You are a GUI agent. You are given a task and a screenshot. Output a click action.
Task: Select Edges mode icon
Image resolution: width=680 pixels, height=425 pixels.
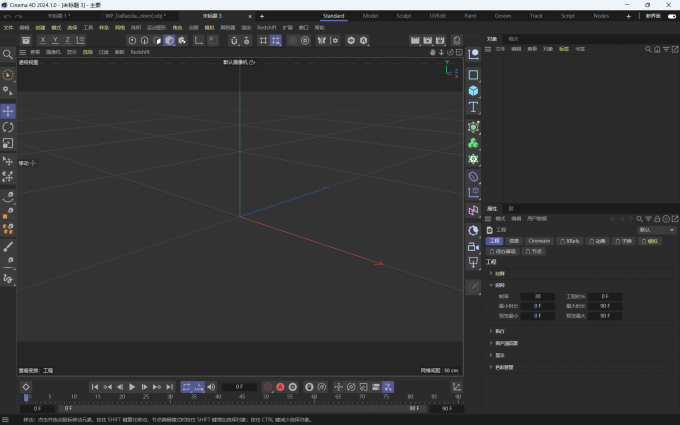[145, 40]
